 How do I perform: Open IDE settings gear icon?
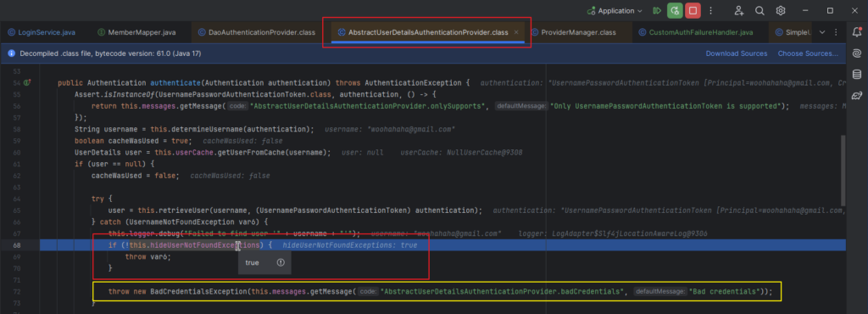[781, 10]
